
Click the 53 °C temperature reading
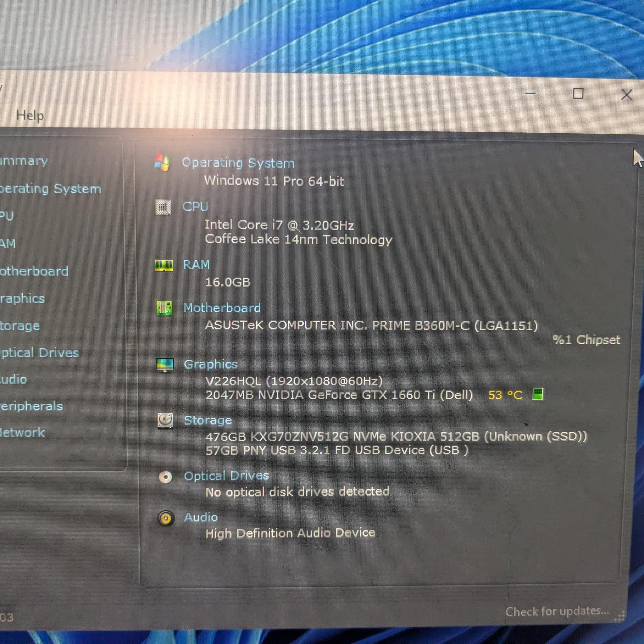tap(505, 395)
